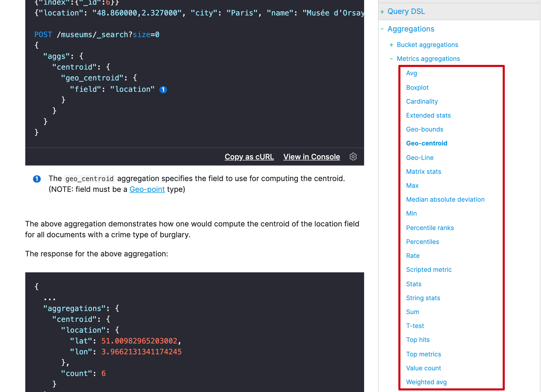The width and height of the screenshot is (541, 392).
Task: Open the Avg aggregation page
Action: tap(412, 73)
